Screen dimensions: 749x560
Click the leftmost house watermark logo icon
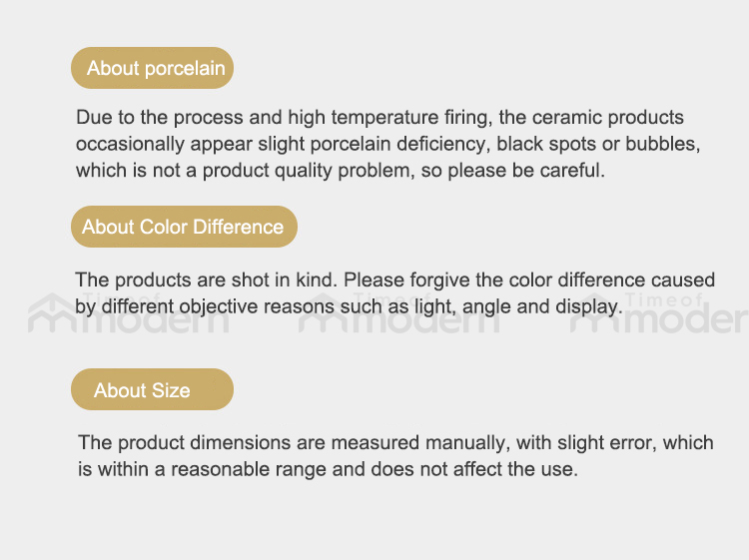pyautogui.click(x=51, y=313)
